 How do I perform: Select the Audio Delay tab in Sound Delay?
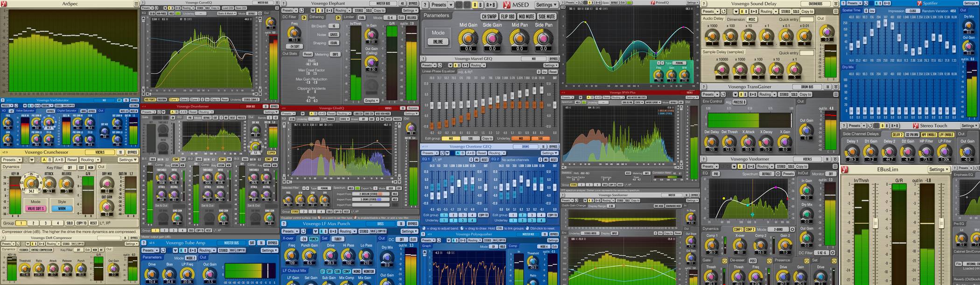click(x=713, y=19)
